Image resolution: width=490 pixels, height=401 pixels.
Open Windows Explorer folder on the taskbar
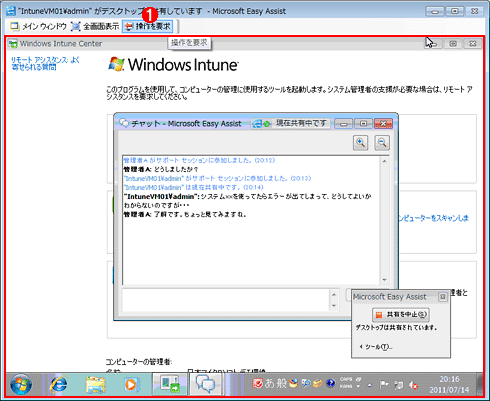click(95, 384)
